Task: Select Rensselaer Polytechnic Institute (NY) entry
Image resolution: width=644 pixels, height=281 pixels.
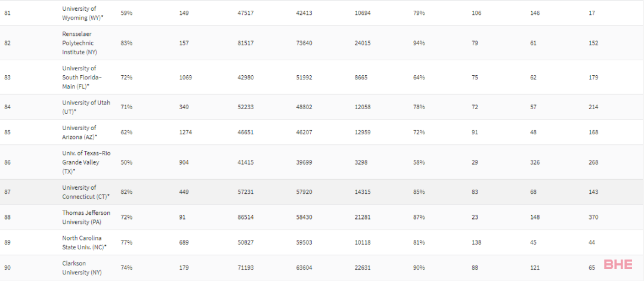Action: [x=79, y=43]
